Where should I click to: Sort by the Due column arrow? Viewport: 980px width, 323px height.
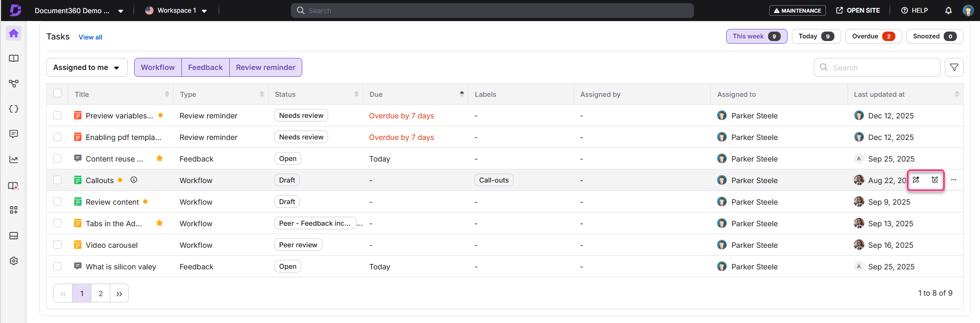tap(462, 94)
